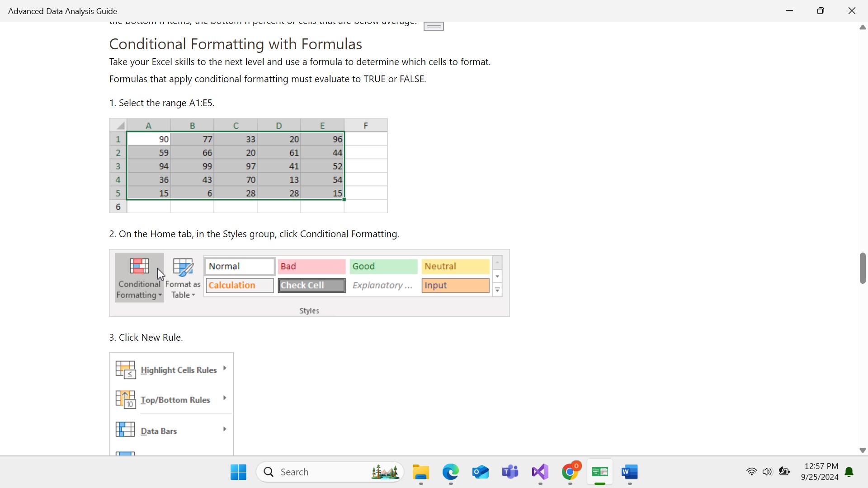Click the Data Bars icon
Viewport: 868px width, 488px height.
[125, 430]
